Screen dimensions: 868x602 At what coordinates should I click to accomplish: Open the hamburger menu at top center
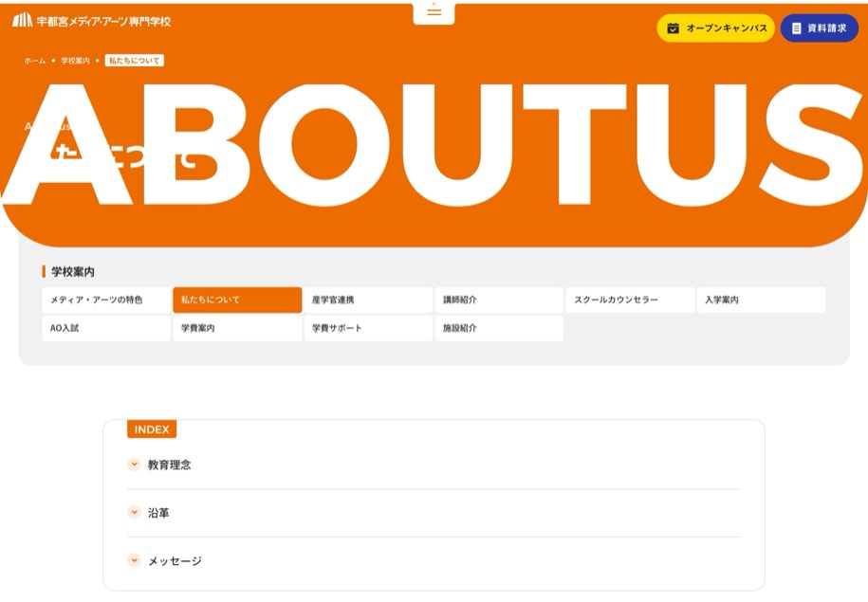pos(434,12)
